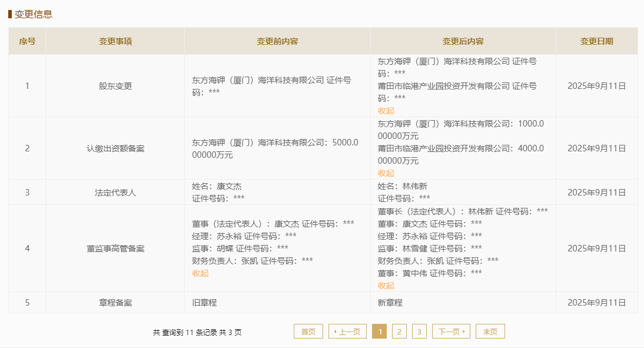Click 董事：黄中伟 line
Screen dimensions: 644x348
coord(430,273)
